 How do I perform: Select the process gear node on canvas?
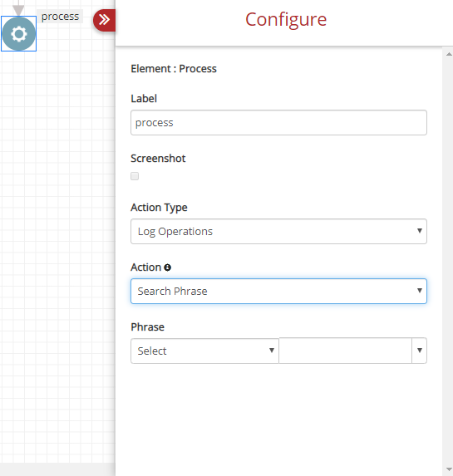(18, 34)
